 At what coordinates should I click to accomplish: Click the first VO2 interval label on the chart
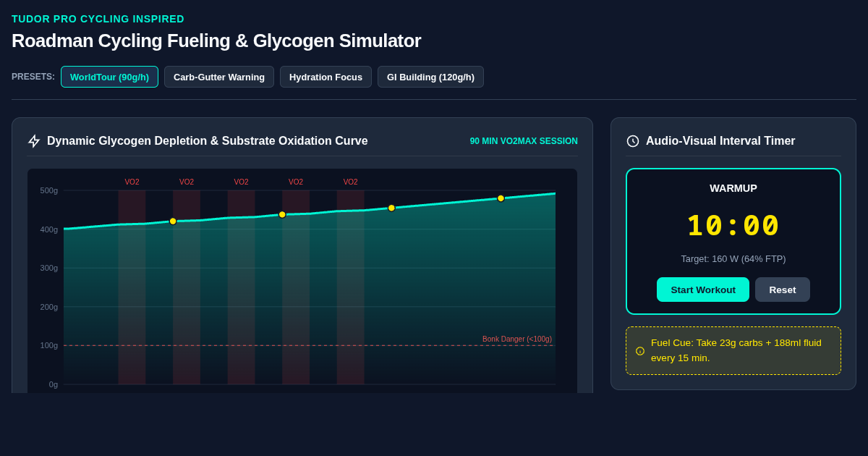point(132,182)
